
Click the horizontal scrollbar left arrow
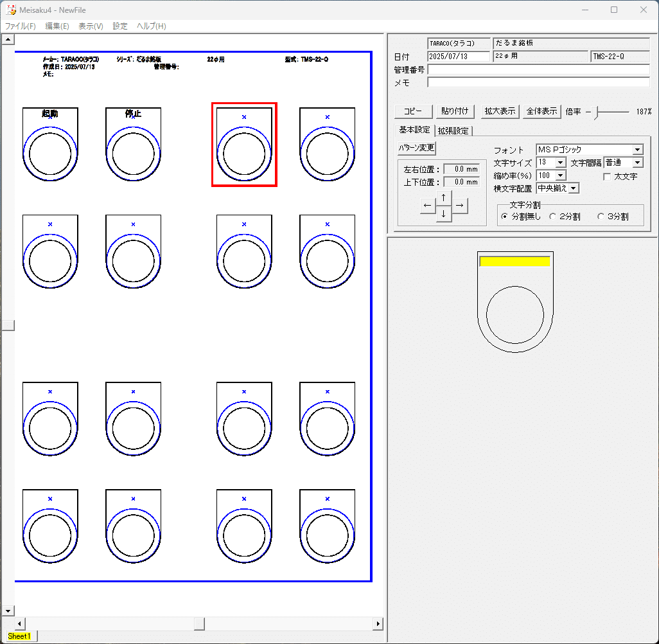point(20,623)
